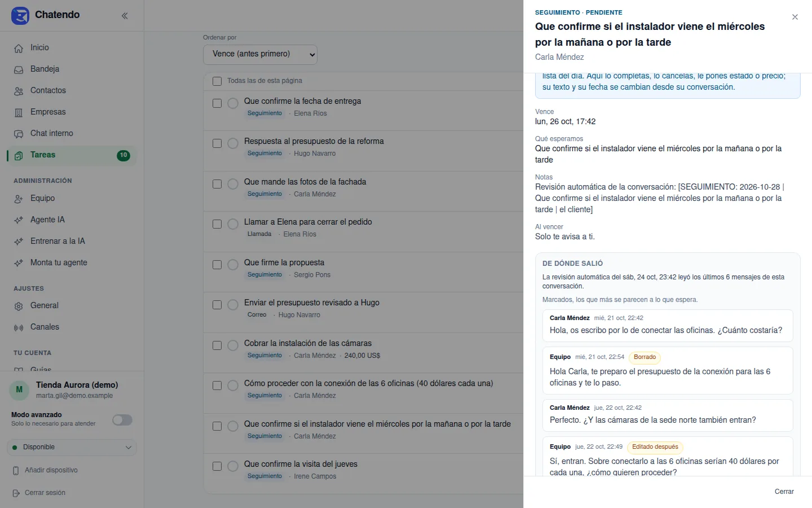The height and width of the screenshot is (508, 812).
Task: Close the task detail panel with X
Action: 795,17
